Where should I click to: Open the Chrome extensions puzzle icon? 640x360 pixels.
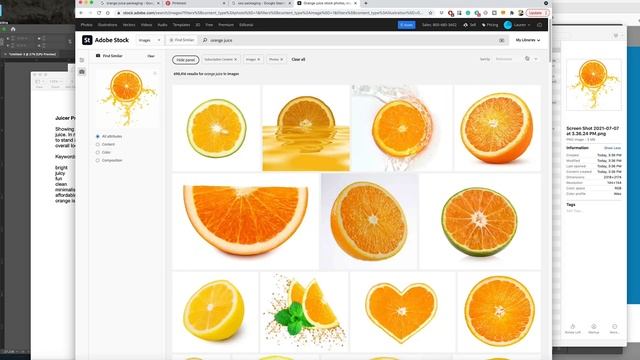[512, 13]
